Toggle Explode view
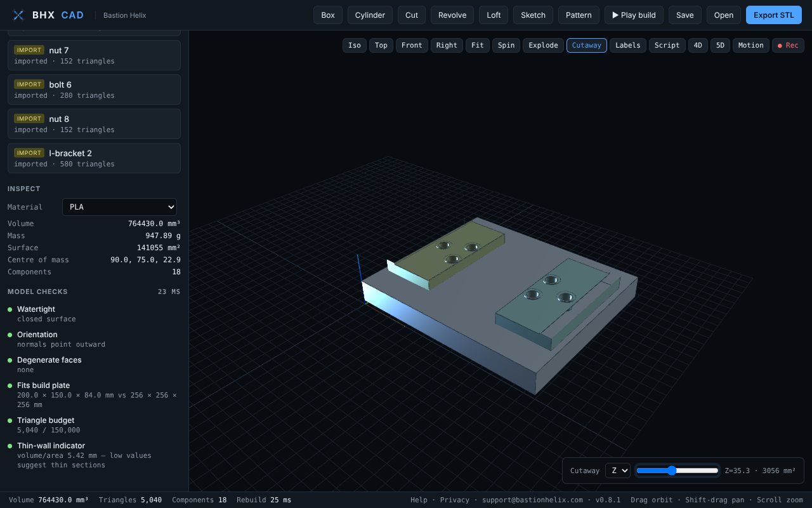 (543, 45)
